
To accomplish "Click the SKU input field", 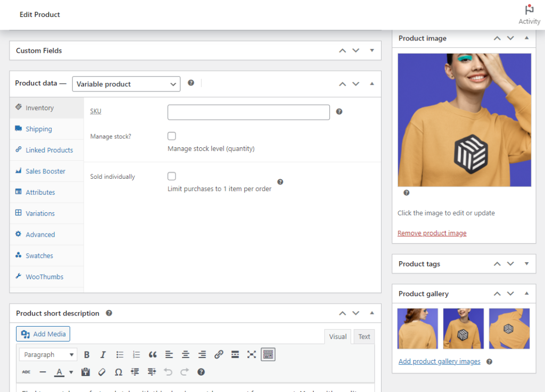I will coord(249,112).
